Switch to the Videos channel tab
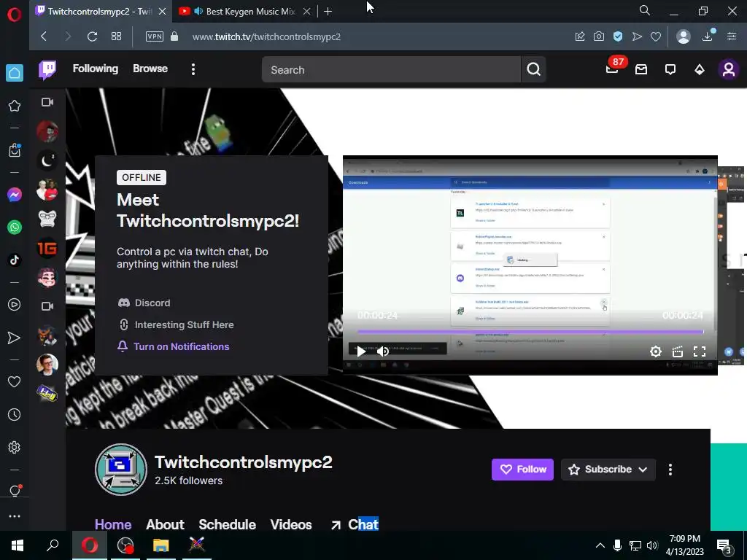Viewport: 747px width, 560px height. point(291,524)
